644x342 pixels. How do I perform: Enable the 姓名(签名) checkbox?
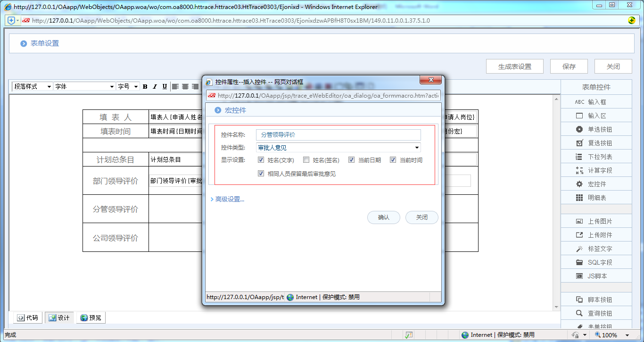tap(306, 159)
